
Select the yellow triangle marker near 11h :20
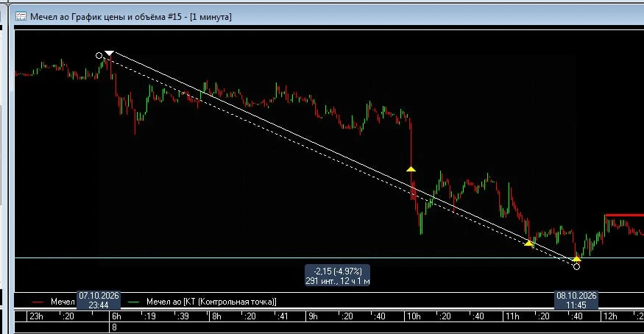(x=529, y=244)
